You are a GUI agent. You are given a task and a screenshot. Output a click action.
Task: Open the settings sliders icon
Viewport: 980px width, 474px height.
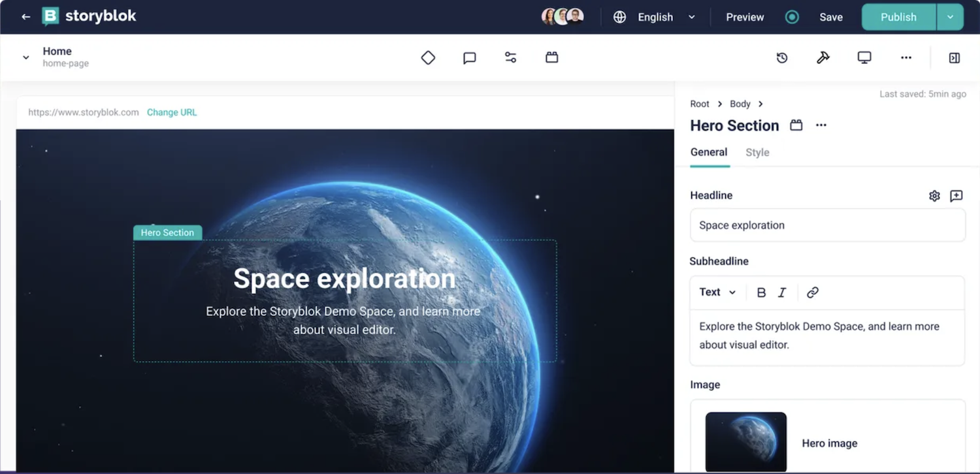click(510, 57)
